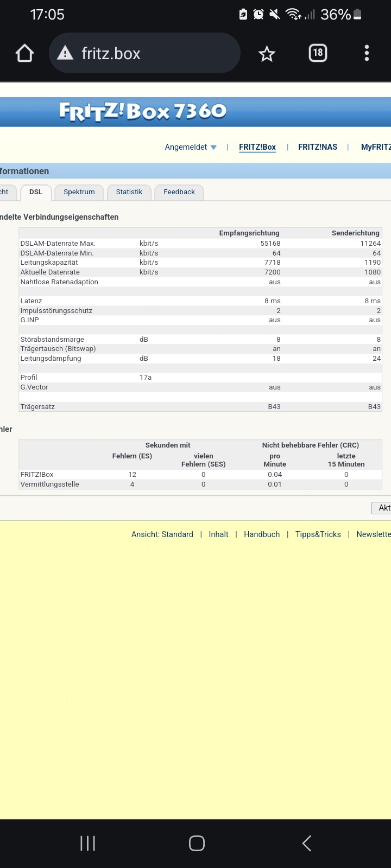391x868 pixels.
Task: Tap the Wi-Fi status icon
Action: [293, 15]
